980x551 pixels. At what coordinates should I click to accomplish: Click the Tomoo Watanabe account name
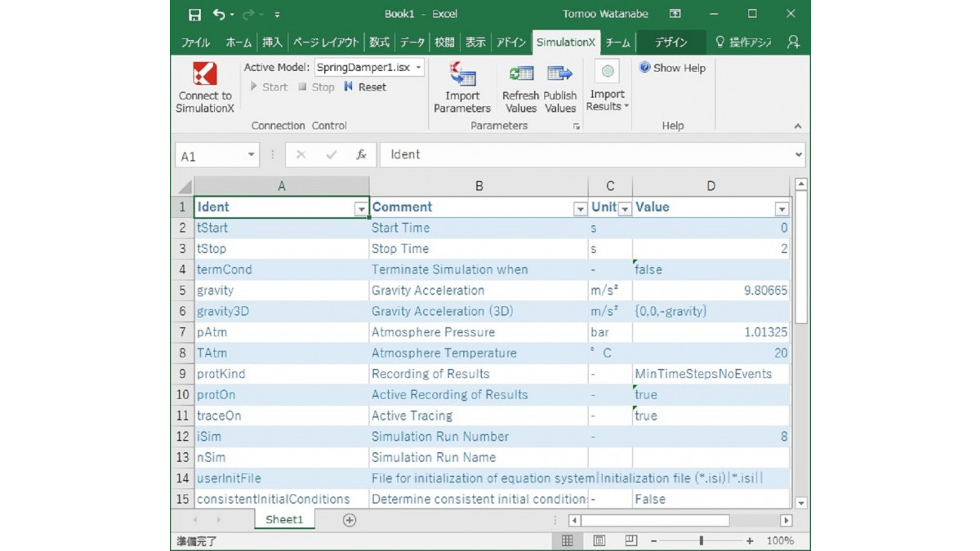[x=604, y=14]
